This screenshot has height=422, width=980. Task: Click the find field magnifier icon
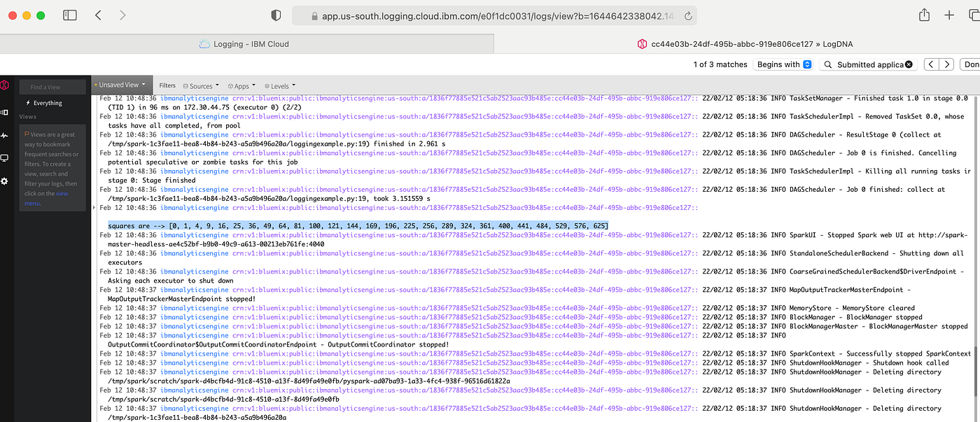(828, 64)
